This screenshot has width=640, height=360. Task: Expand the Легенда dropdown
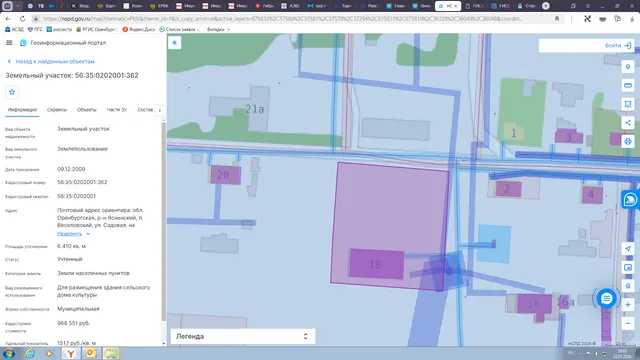pos(242,336)
